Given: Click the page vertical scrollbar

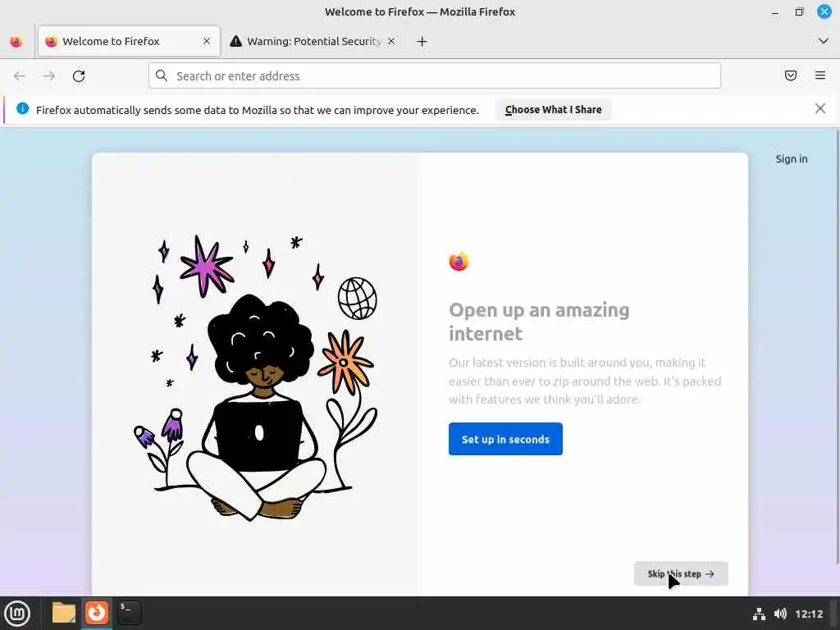Looking at the screenshot, I should 837,348.
